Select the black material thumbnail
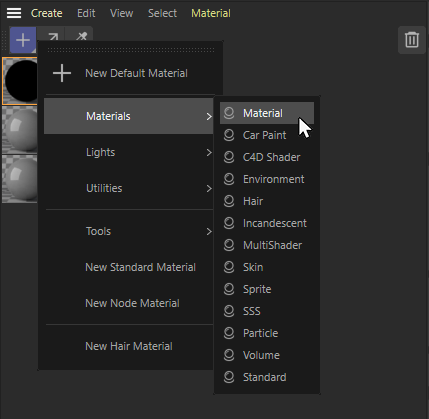Screen dimensions: 429x419 tap(20, 81)
